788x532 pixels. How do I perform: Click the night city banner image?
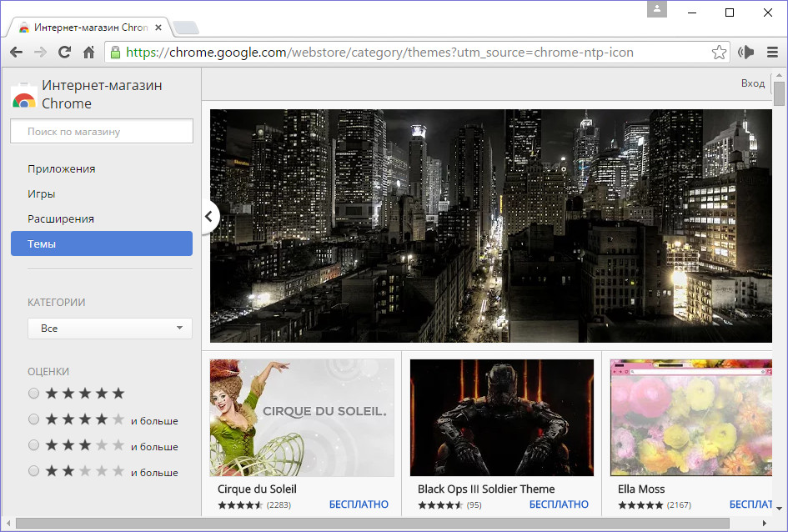point(491,226)
